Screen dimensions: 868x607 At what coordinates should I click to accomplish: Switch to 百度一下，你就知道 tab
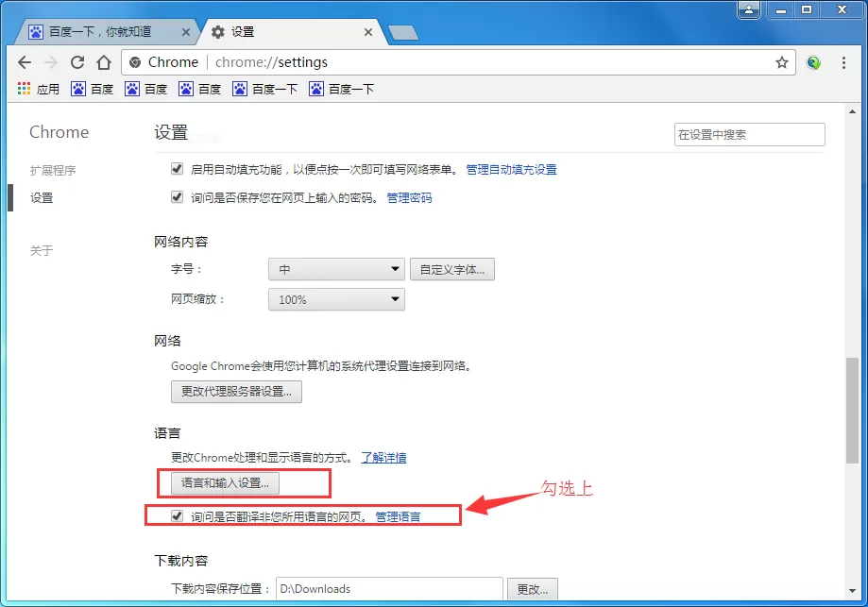[x=105, y=32]
